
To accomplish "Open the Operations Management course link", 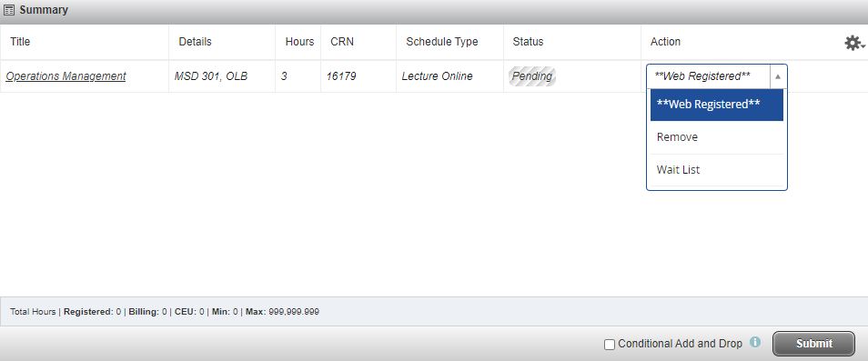I will tap(66, 76).
